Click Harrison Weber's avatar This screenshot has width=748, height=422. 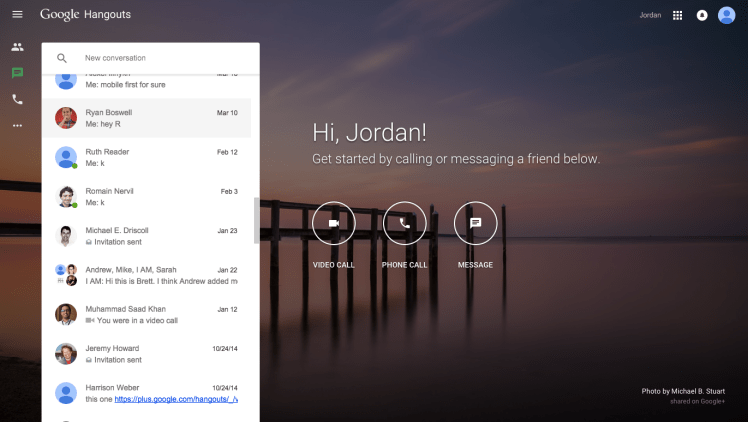66,393
